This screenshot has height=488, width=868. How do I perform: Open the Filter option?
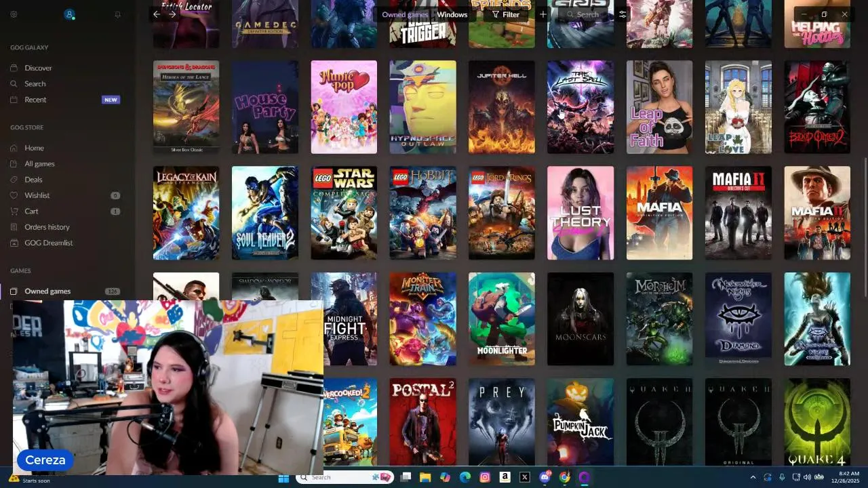(x=506, y=14)
